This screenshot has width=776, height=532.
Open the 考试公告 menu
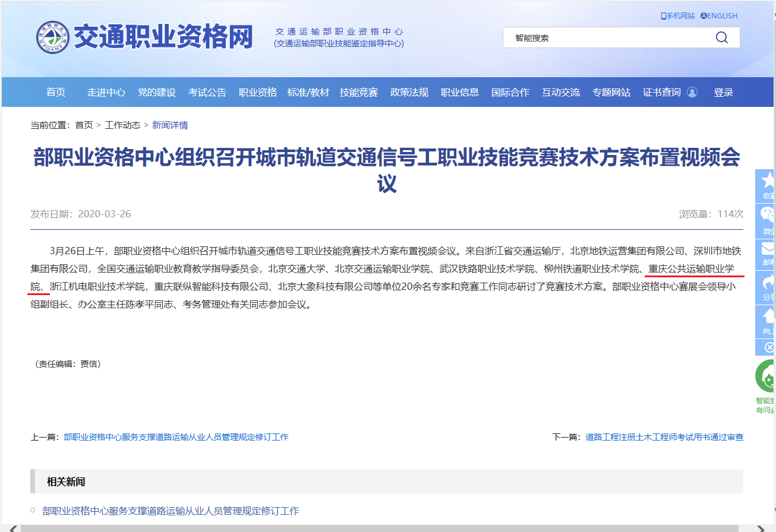[207, 92]
